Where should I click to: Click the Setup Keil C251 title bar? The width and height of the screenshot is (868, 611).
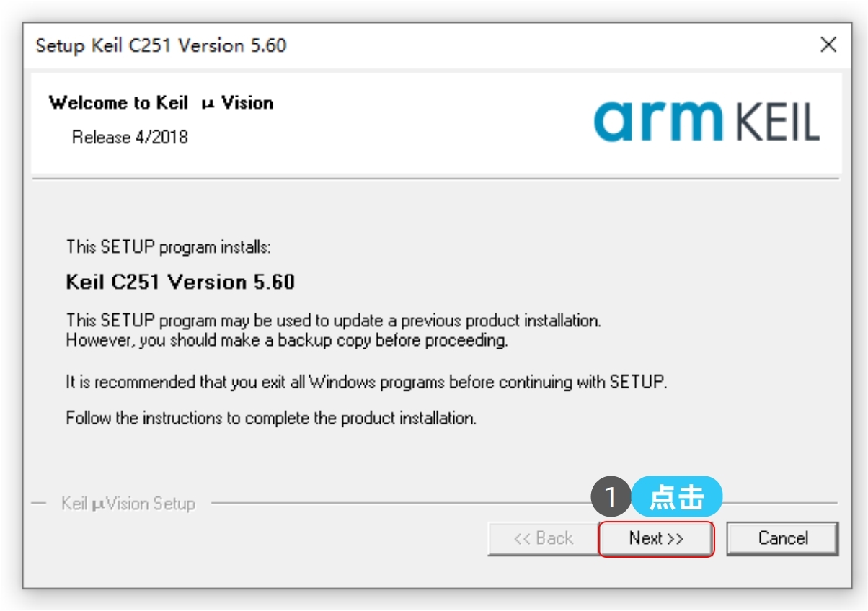click(x=360, y=45)
